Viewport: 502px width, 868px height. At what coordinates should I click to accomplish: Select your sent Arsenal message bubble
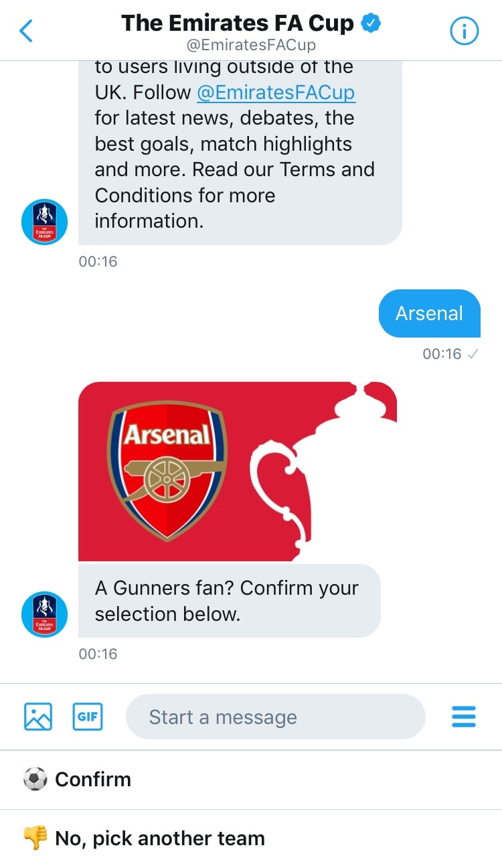[x=429, y=313]
